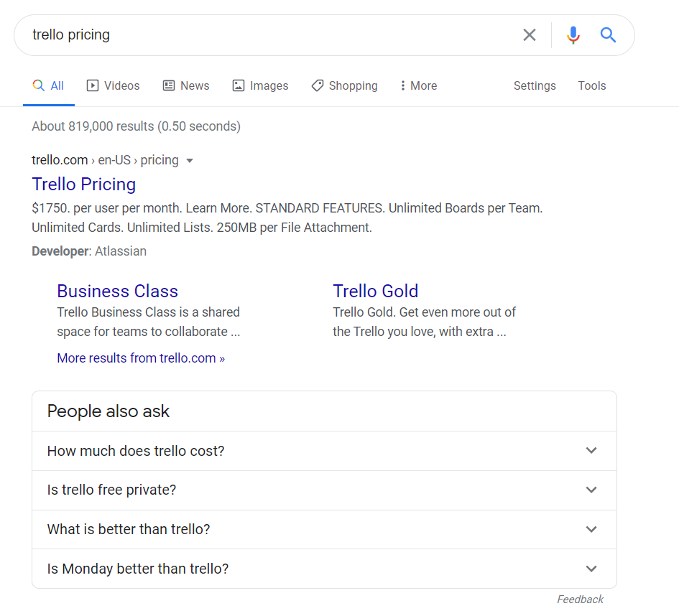The width and height of the screenshot is (679, 616).
Task: Switch to the News tab
Action: pyautogui.click(x=186, y=85)
